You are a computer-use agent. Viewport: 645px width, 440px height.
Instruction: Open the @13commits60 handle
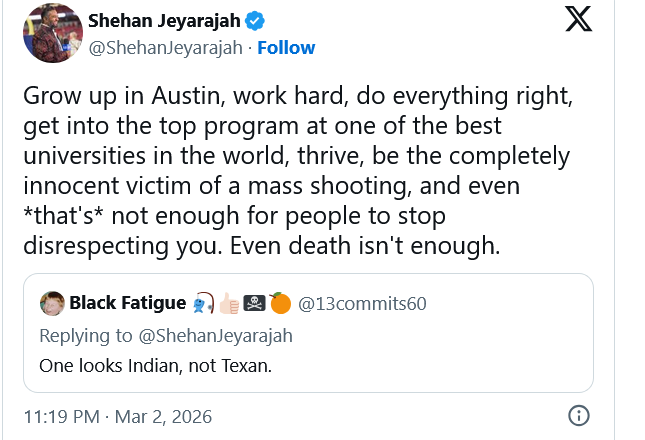click(348, 302)
